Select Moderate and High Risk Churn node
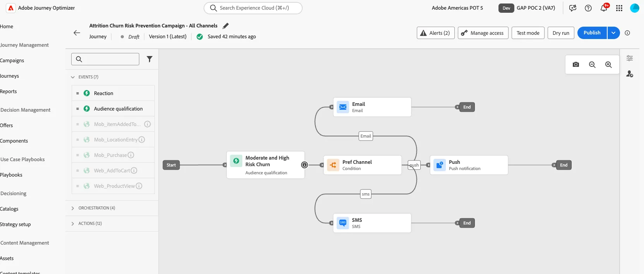 (x=265, y=165)
